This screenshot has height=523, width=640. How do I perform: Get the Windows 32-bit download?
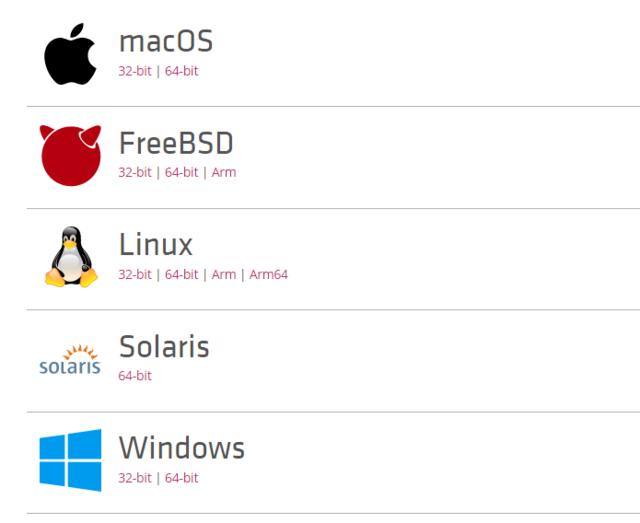point(135,478)
